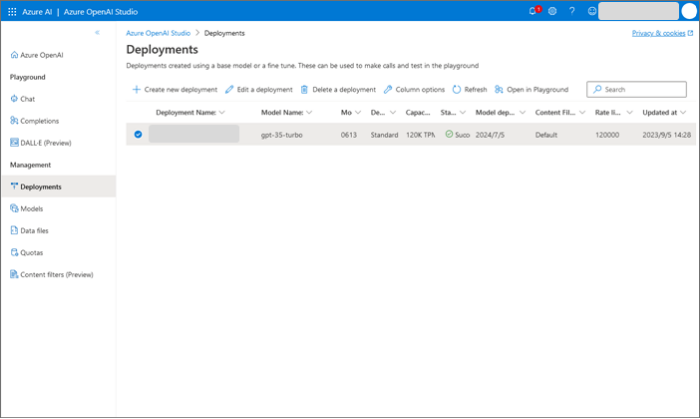Click the Default content filter cell
This screenshot has height=419, width=700.
point(546,135)
